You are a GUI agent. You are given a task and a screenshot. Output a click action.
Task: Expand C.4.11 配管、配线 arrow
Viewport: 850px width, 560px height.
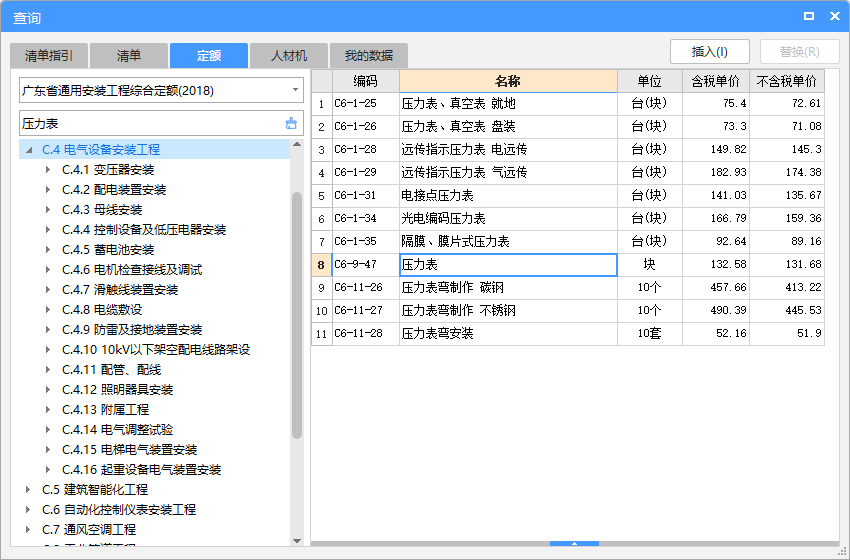click(x=48, y=370)
